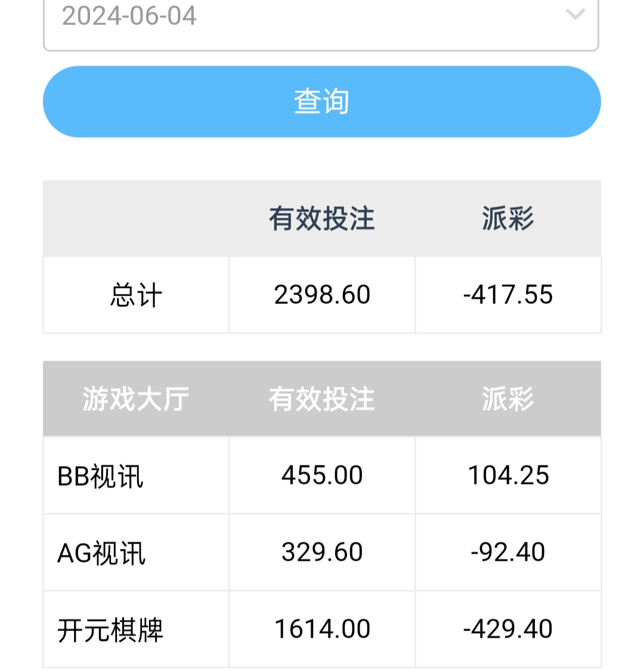Click the total payout value -417.55
This screenshot has height=671, width=644.
pos(508,295)
